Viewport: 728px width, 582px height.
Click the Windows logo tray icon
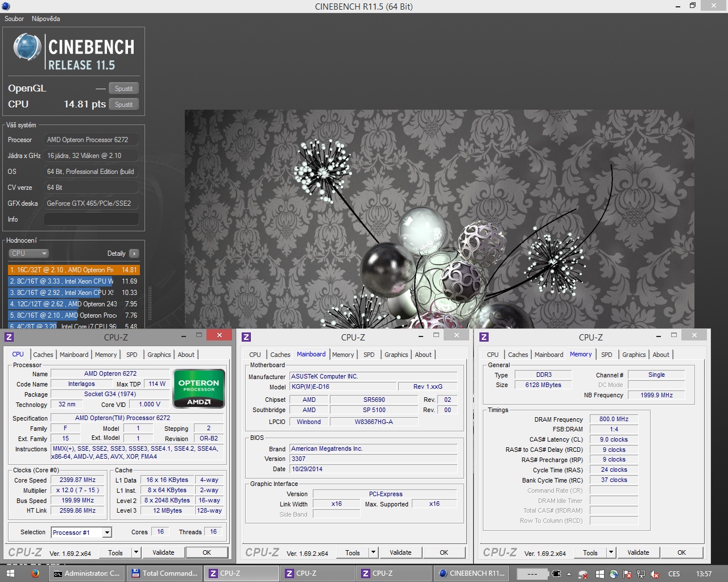point(600,574)
